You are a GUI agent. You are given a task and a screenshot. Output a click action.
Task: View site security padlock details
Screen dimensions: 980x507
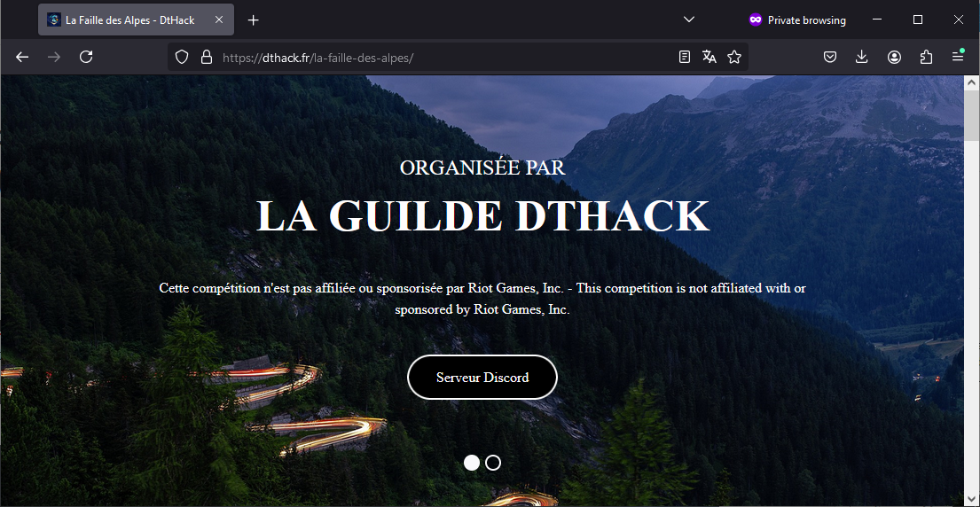point(207,58)
